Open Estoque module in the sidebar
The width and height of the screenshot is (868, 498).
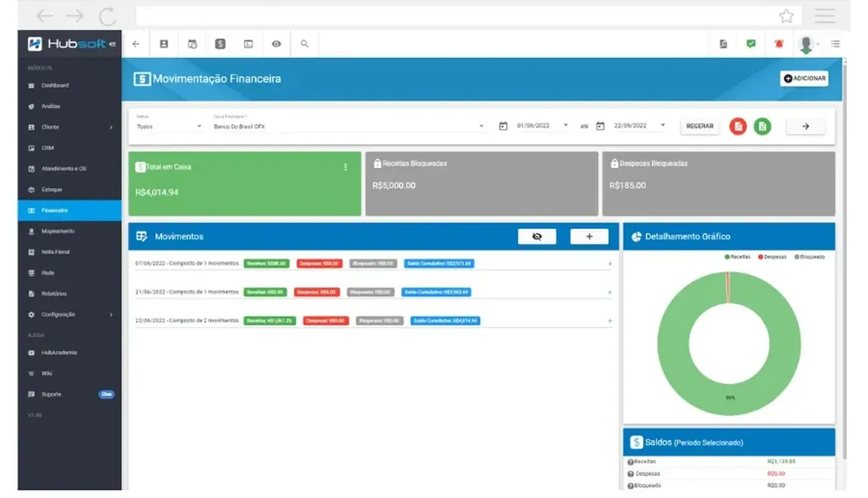(70, 190)
